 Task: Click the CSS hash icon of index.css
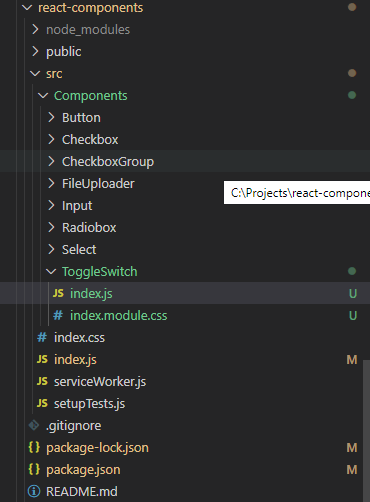[x=42, y=337]
